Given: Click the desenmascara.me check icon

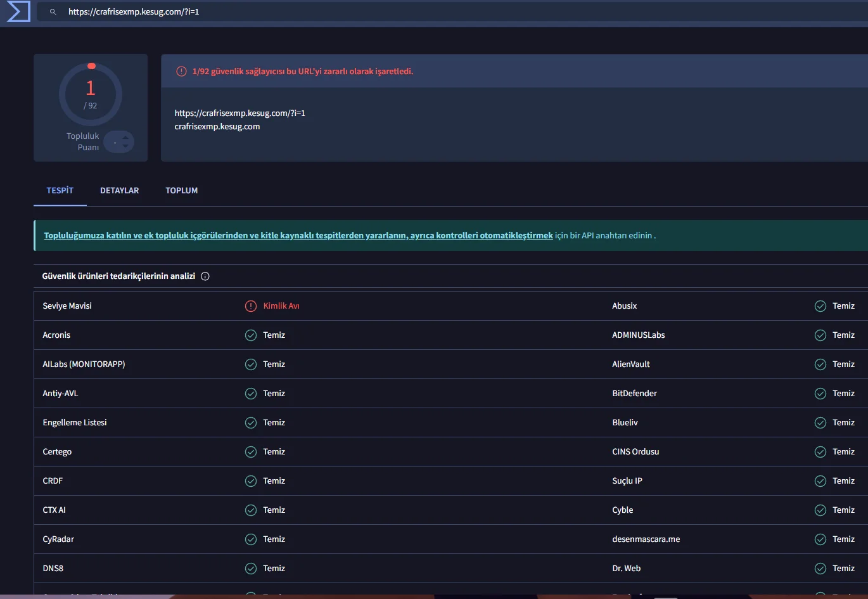Looking at the screenshot, I should click(820, 539).
